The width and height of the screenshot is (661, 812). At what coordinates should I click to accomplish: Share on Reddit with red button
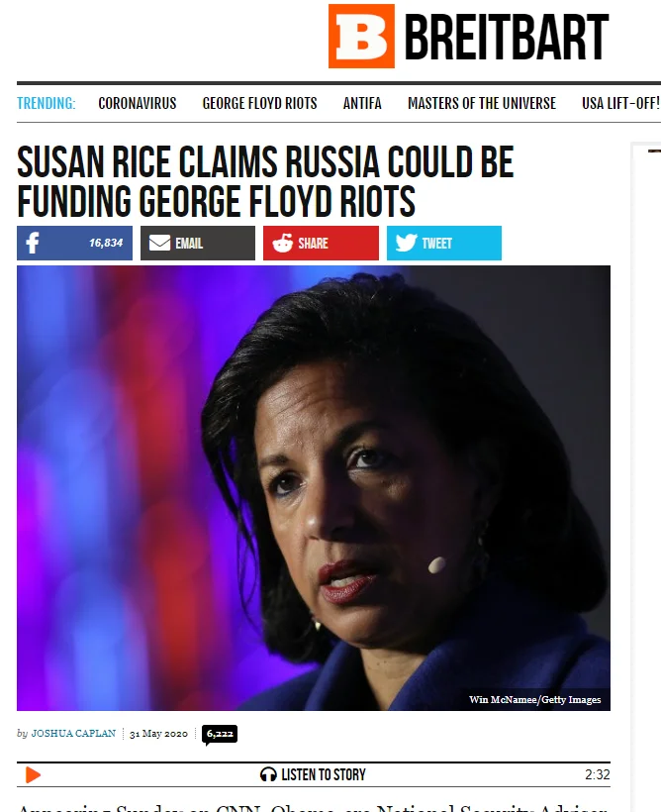pos(321,243)
